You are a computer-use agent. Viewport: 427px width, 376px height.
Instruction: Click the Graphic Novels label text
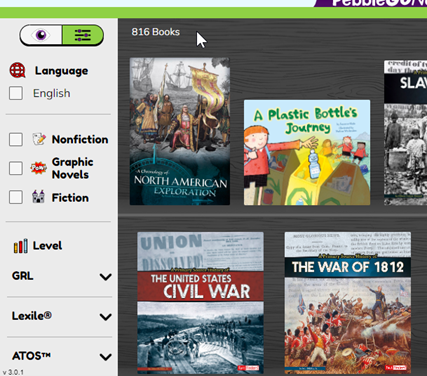tap(73, 168)
